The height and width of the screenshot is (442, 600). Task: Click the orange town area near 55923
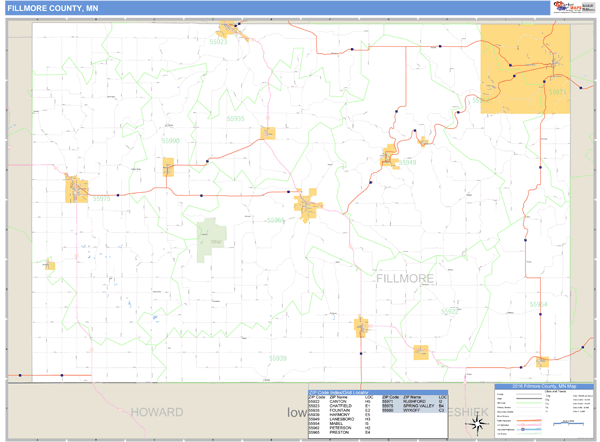tap(231, 28)
